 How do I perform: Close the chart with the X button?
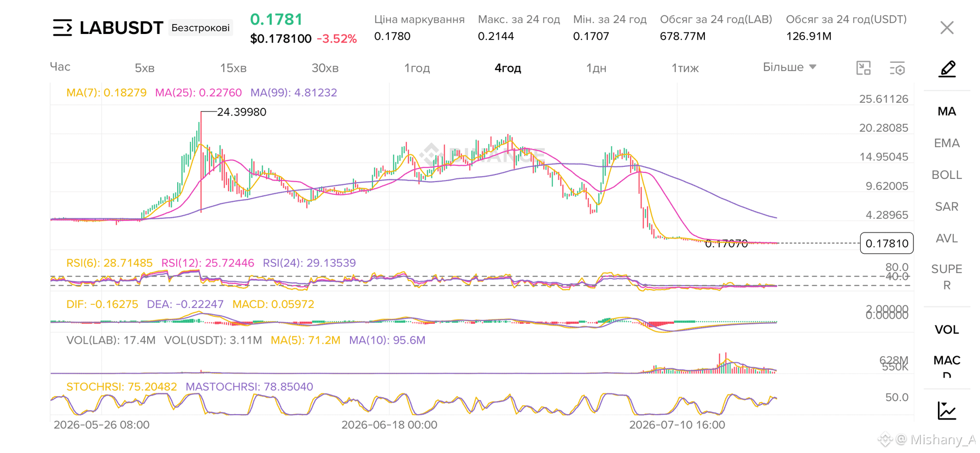tap(947, 27)
